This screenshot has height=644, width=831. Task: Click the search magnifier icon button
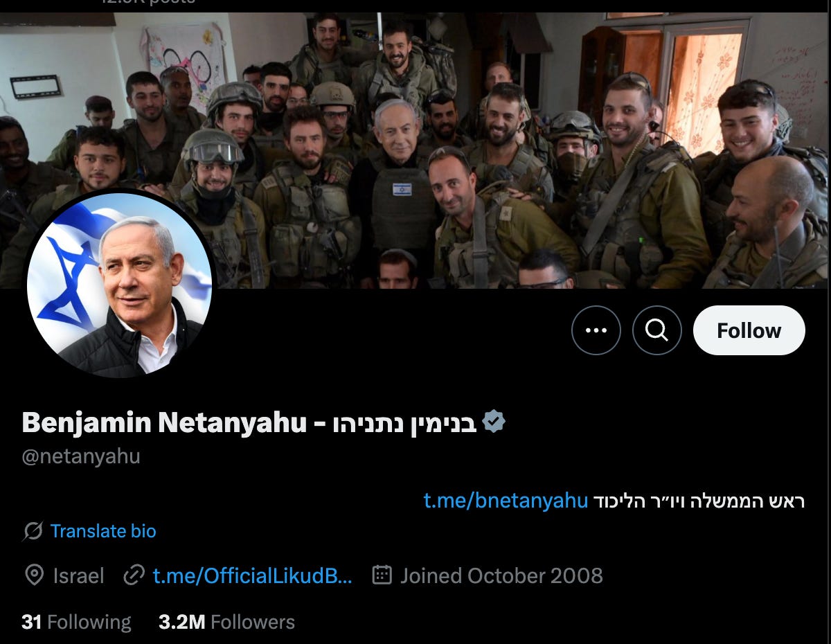[x=657, y=330]
